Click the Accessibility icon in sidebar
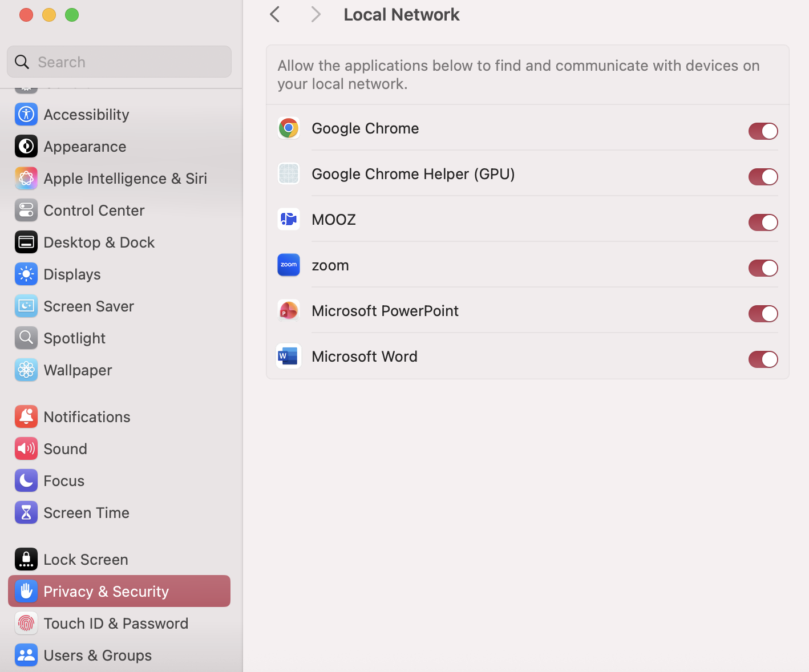 26,115
